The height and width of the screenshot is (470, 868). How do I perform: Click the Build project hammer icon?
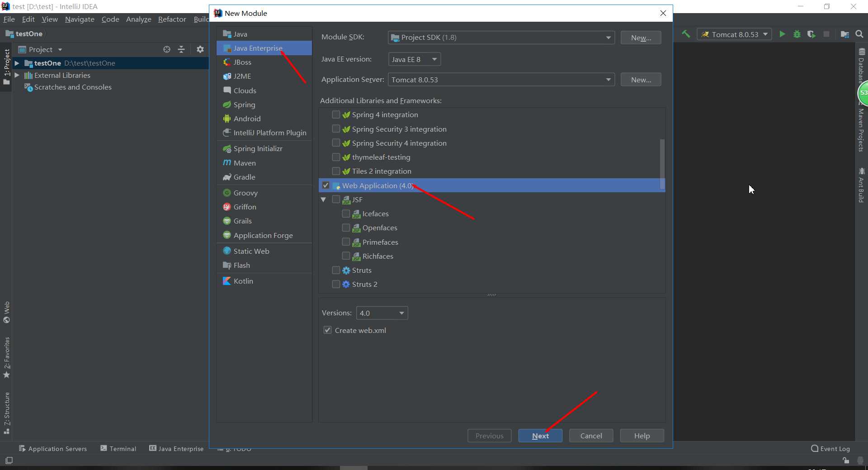tap(686, 34)
